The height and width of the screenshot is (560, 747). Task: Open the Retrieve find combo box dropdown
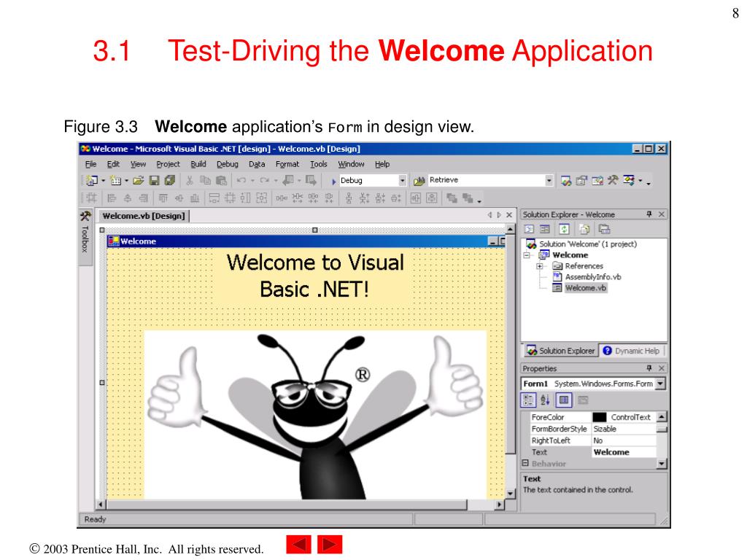point(549,181)
